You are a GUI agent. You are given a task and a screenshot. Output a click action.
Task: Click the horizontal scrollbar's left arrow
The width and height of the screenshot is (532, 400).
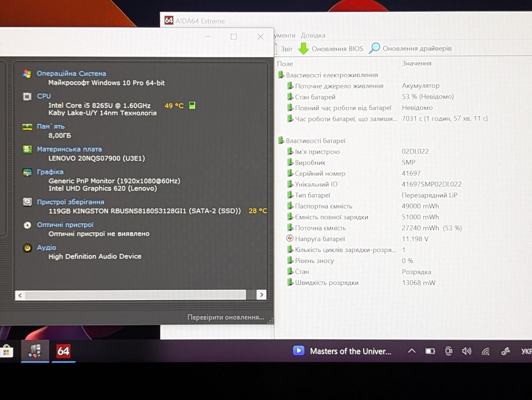point(20,295)
